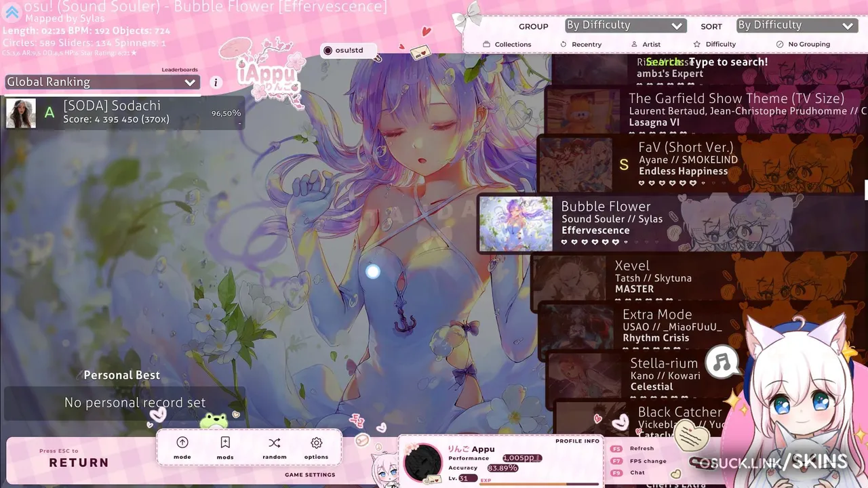Switch to Recently tab
Viewport: 868px width, 488px height.
[581, 44]
